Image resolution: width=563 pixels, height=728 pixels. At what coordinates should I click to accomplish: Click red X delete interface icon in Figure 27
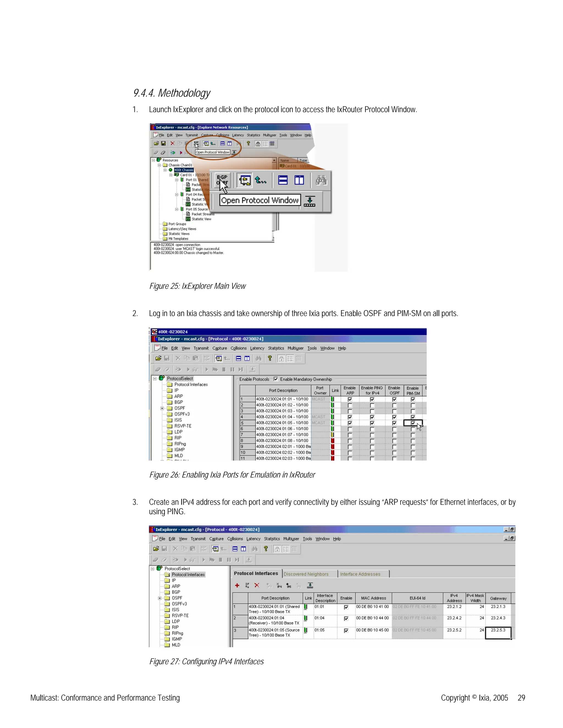[x=257, y=585]
